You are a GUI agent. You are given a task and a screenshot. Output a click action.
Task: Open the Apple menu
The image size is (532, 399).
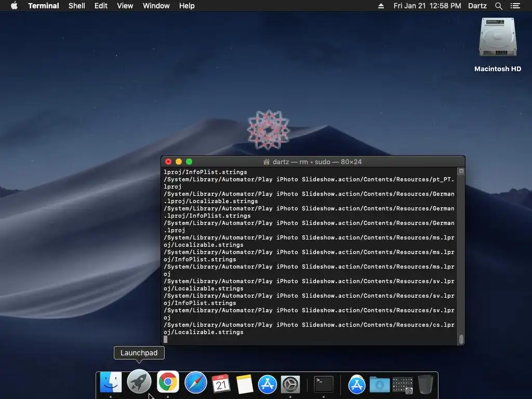14,6
